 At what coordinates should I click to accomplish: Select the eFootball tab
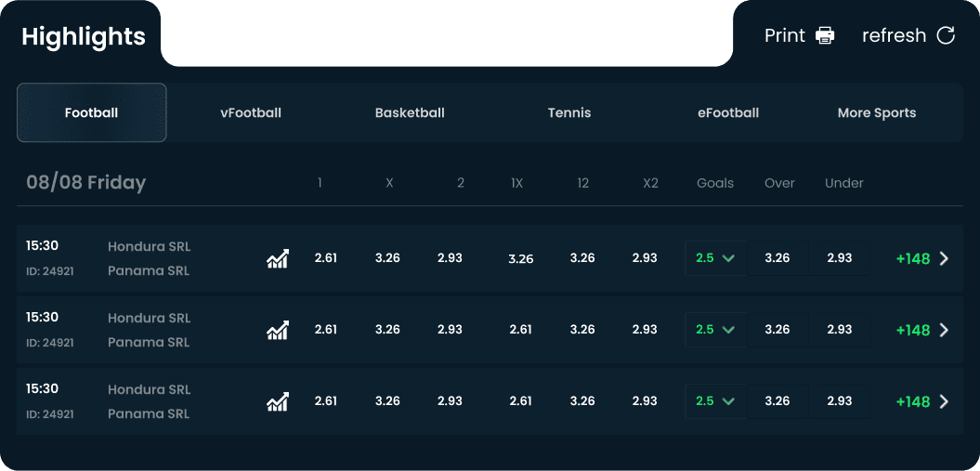click(728, 113)
